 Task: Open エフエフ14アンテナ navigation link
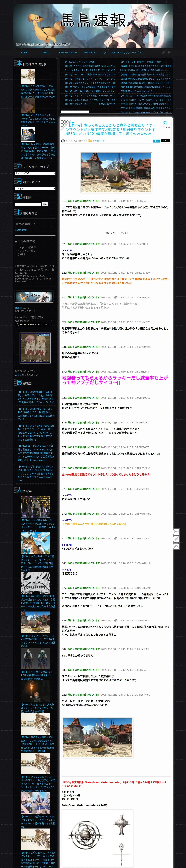click(x=112, y=53)
